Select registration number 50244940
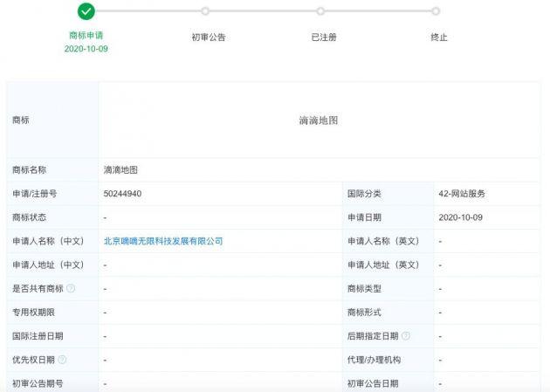This screenshot has width=550, height=392. [122, 194]
